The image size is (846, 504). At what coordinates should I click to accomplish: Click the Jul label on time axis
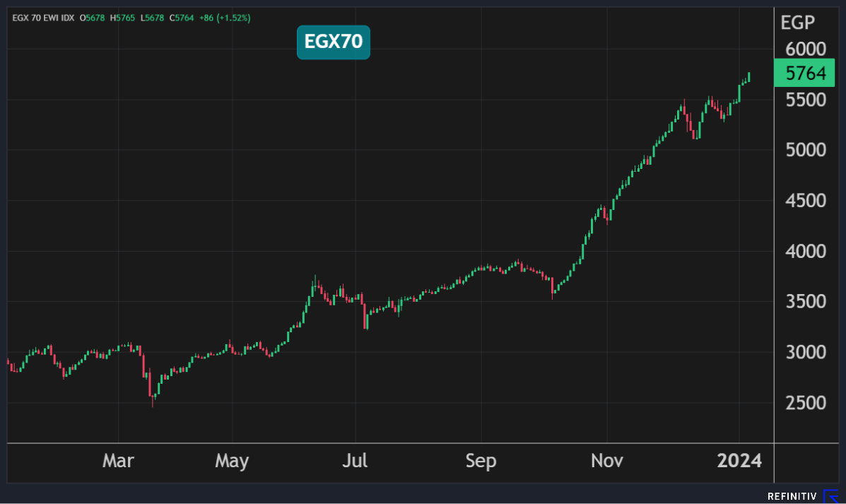355,462
